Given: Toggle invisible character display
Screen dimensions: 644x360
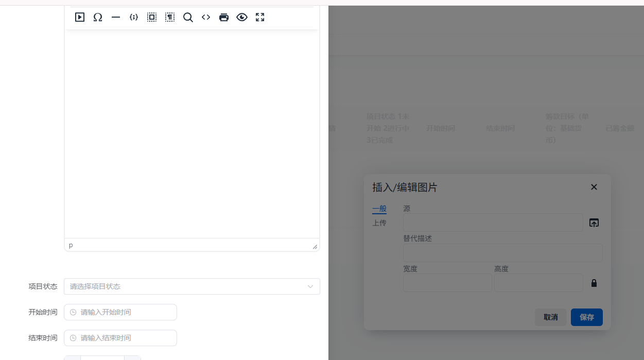Looking at the screenshot, I should pyautogui.click(x=169, y=17).
